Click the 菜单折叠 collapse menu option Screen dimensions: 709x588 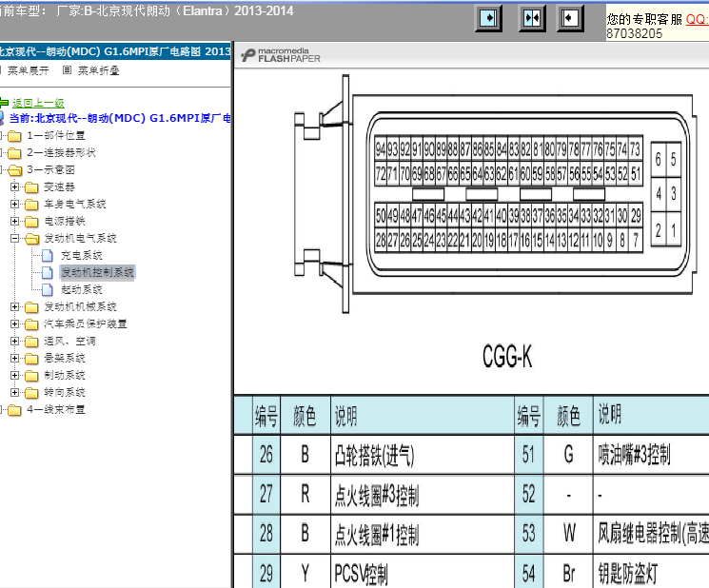pyautogui.click(x=99, y=70)
